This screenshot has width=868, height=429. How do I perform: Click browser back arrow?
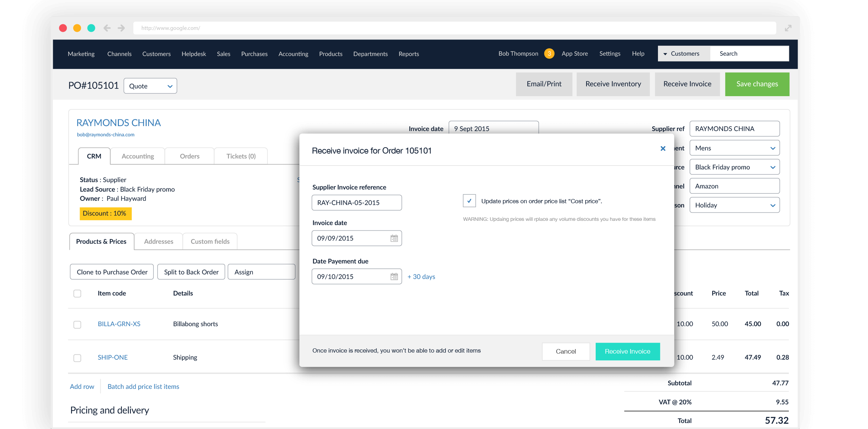[x=107, y=28]
